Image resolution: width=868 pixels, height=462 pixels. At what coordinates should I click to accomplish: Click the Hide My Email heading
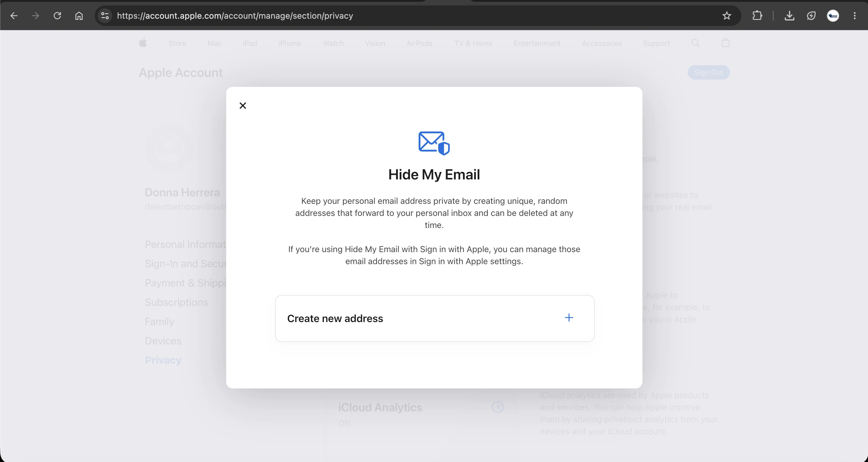pyautogui.click(x=434, y=175)
